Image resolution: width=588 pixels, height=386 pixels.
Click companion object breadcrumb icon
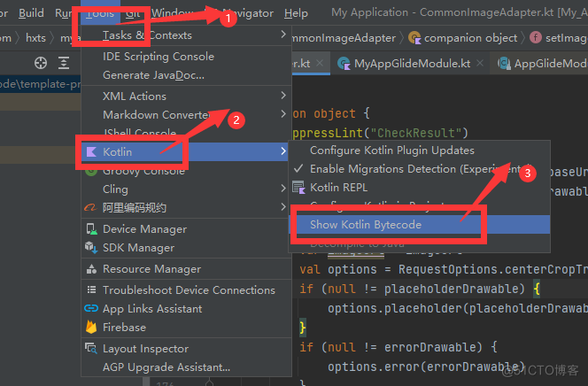click(x=414, y=38)
